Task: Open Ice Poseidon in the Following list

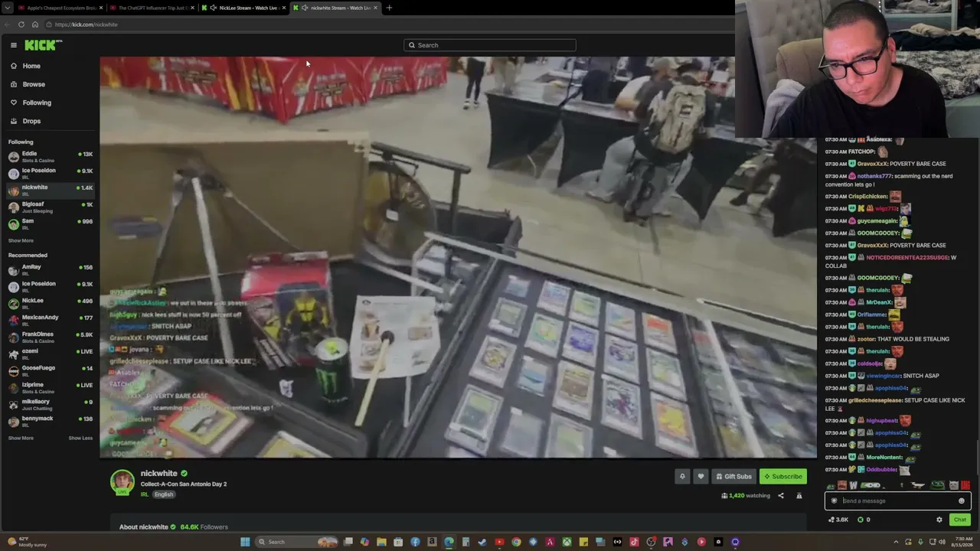Action: point(50,173)
